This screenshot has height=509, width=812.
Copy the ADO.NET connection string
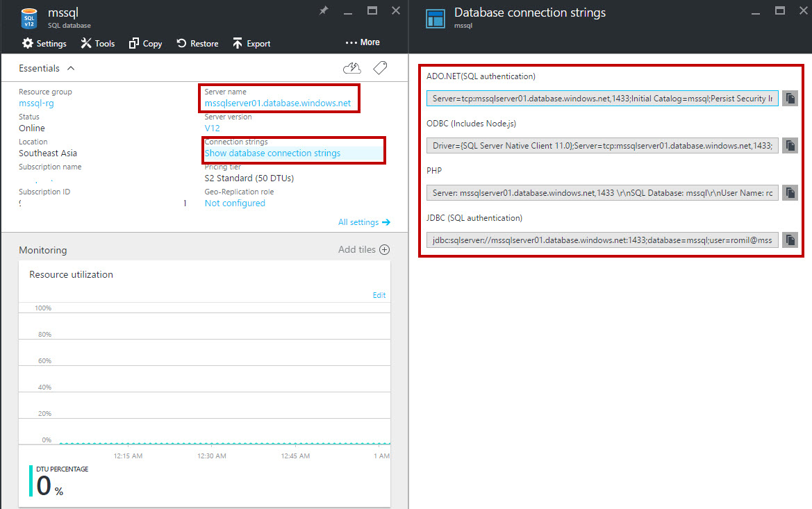coord(790,99)
